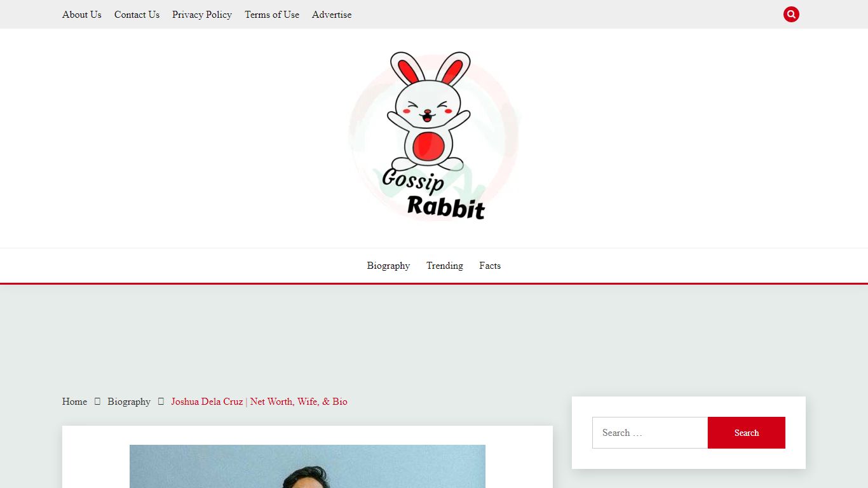
Task: Focus the sidebar Search input field
Action: (x=650, y=433)
